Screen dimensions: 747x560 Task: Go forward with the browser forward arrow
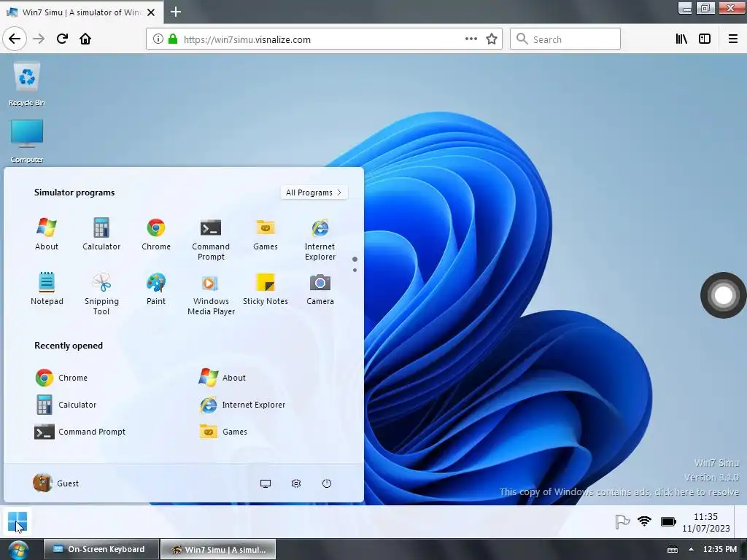[39, 39]
